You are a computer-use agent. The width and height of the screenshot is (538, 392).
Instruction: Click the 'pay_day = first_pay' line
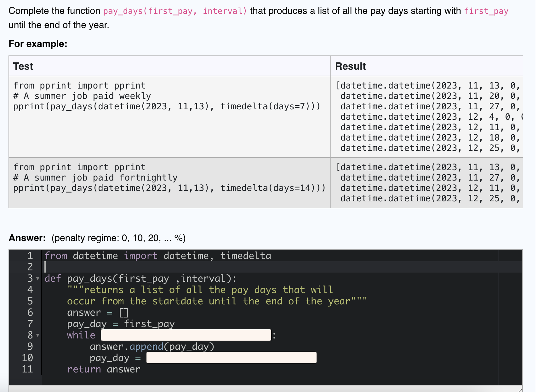(x=121, y=324)
